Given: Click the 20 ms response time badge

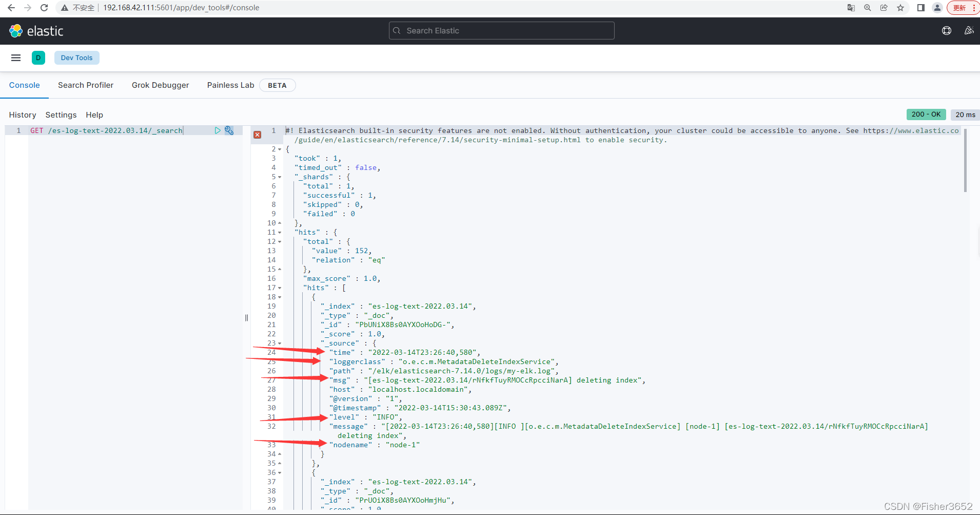Looking at the screenshot, I should (965, 115).
